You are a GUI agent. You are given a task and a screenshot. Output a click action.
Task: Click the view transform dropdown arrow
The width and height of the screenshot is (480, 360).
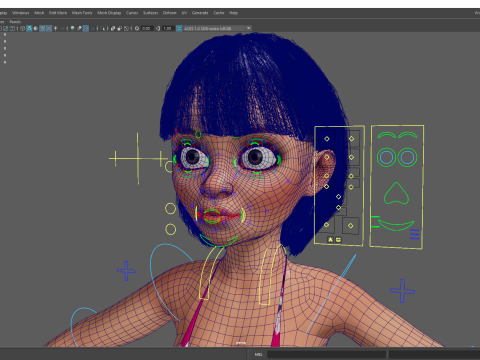click(248, 29)
